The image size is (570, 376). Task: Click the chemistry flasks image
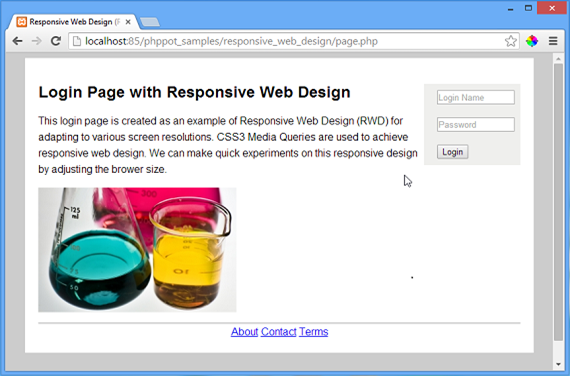tap(137, 249)
